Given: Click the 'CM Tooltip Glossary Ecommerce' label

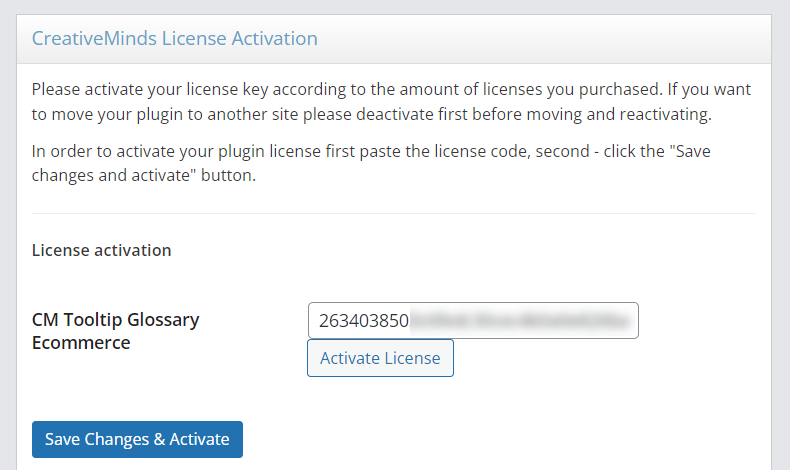Looking at the screenshot, I should tap(115, 331).
